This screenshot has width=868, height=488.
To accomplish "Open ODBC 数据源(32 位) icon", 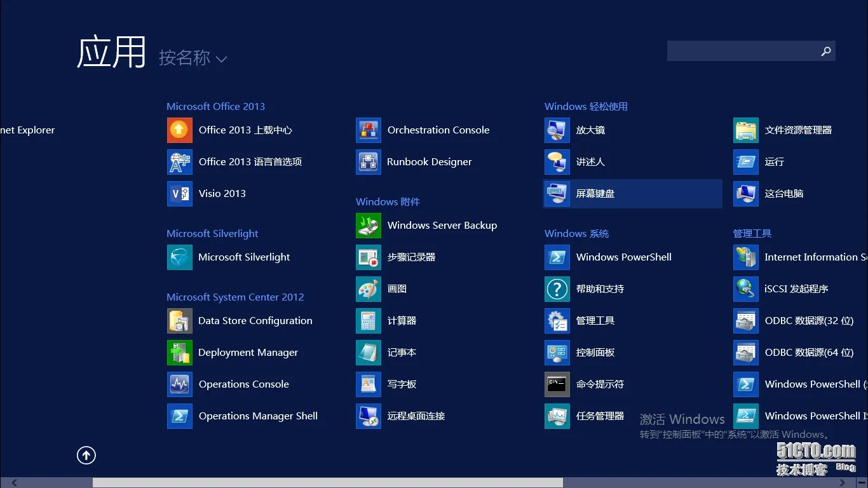I will click(746, 321).
